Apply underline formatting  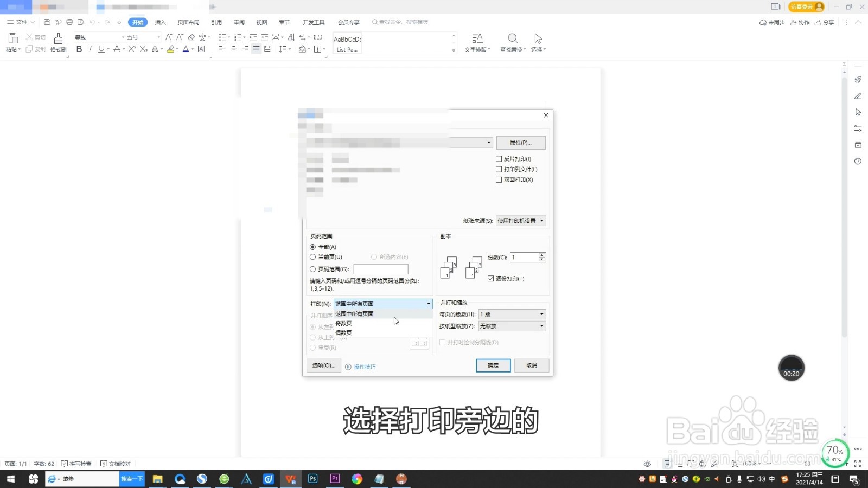tap(101, 49)
